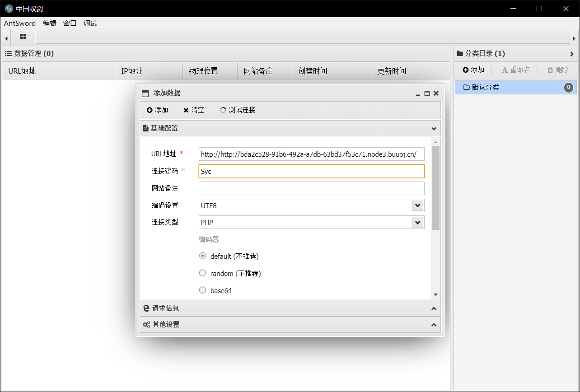
Task: Collapse the 基础配置 section
Action: coord(433,128)
